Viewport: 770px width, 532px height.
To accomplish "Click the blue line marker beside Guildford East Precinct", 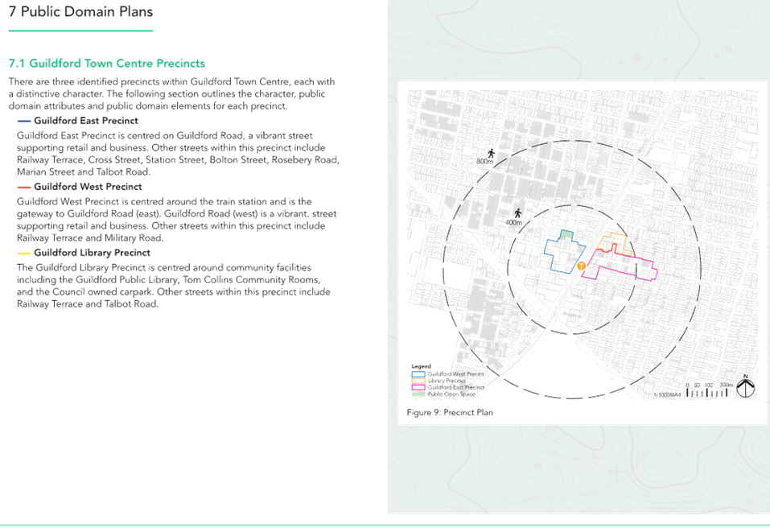I will (x=24, y=121).
